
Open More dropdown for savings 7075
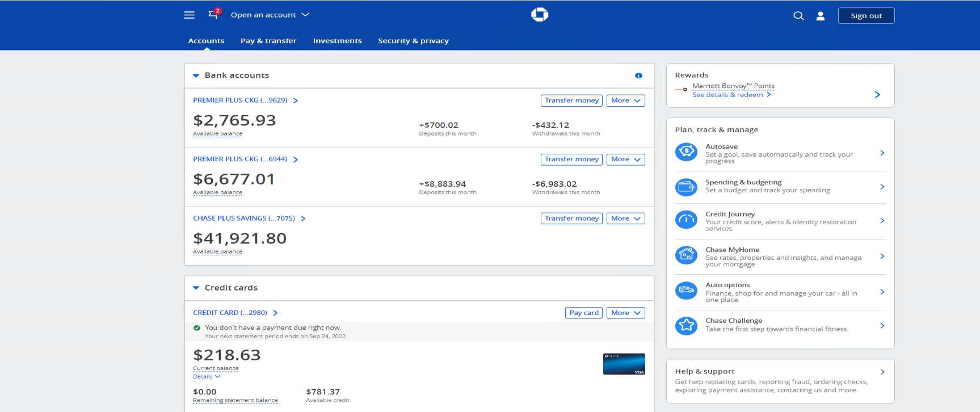point(625,218)
